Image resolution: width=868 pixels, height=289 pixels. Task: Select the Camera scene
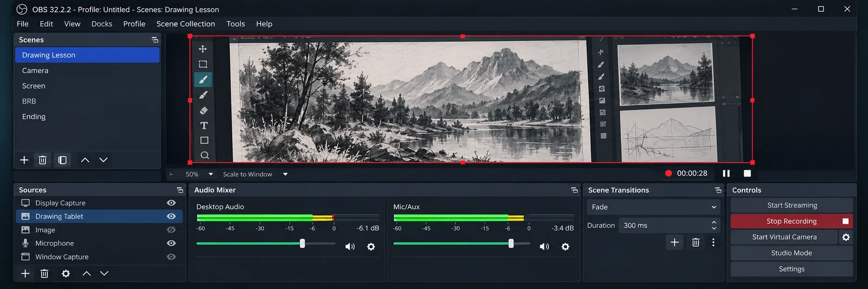pos(87,70)
